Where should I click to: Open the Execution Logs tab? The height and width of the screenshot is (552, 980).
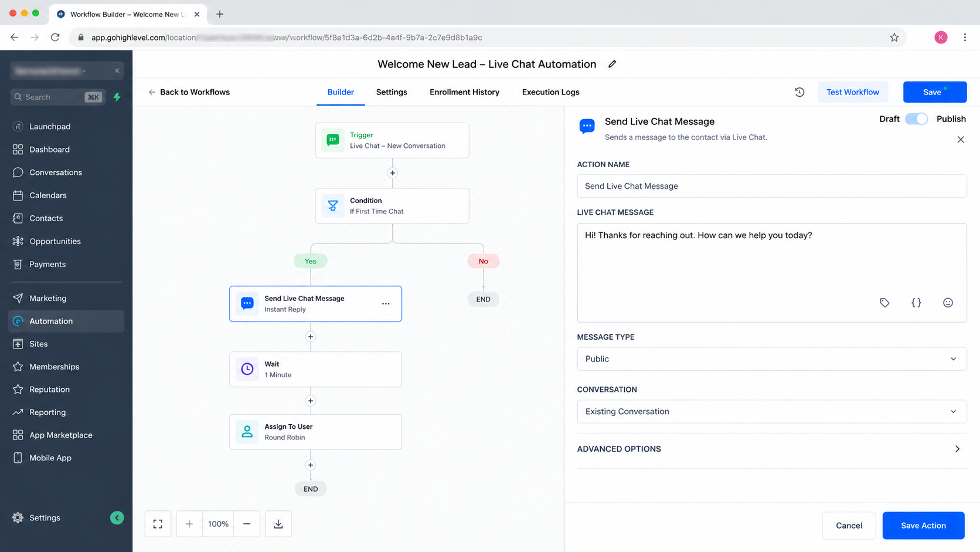[550, 92]
